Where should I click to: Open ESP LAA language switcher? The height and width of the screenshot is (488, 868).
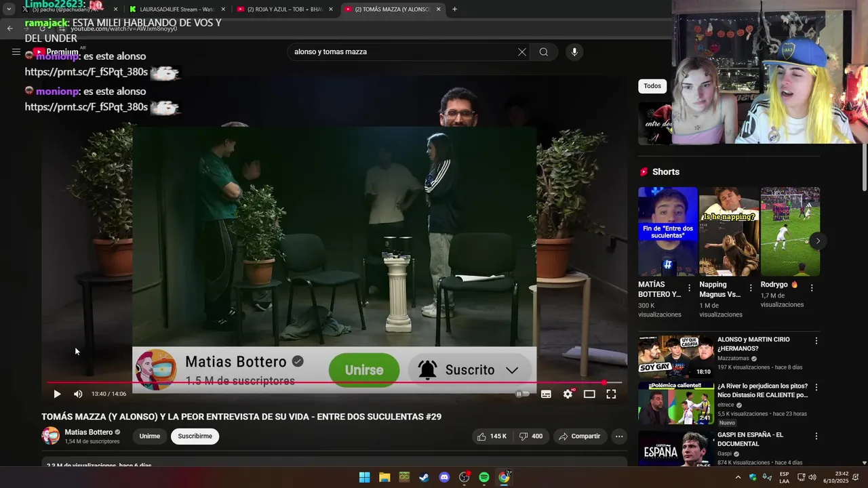click(x=784, y=477)
